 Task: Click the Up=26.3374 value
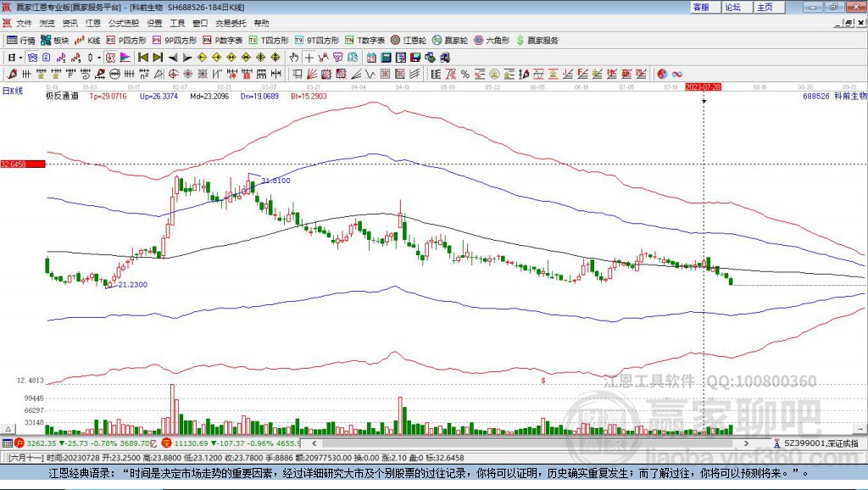coord(159,97)
